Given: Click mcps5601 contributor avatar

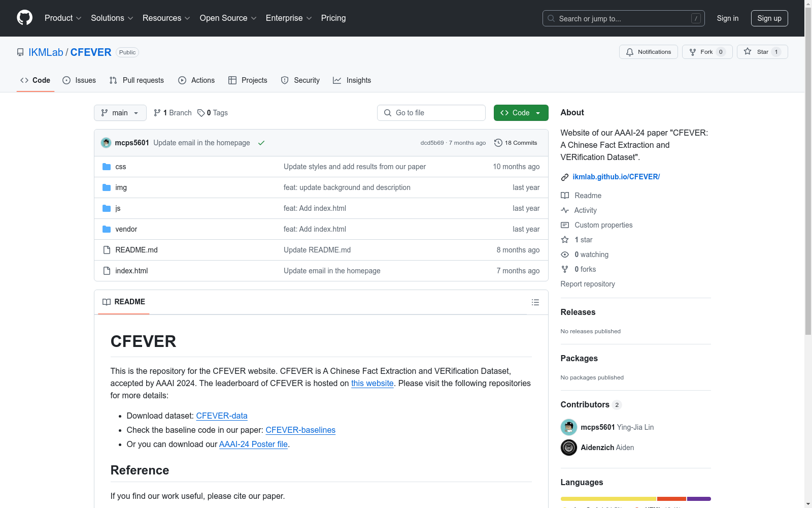Looking at the screenshot, I should 569,427.
